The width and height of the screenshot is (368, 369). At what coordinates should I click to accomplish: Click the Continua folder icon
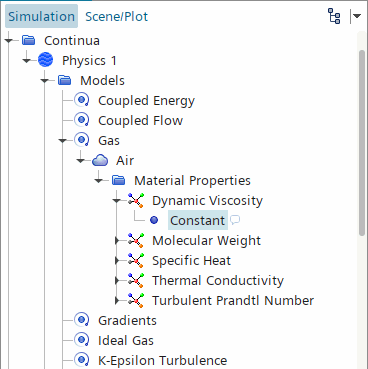click(29, 40)
